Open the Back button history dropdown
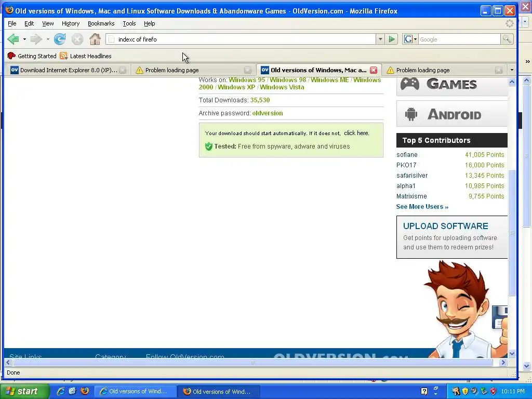The image size is (532, 399). coord(24,39)
